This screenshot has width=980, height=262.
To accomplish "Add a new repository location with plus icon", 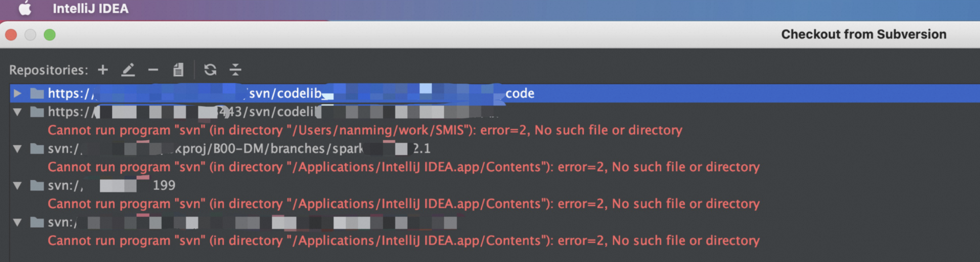I will tap(103, 70).
